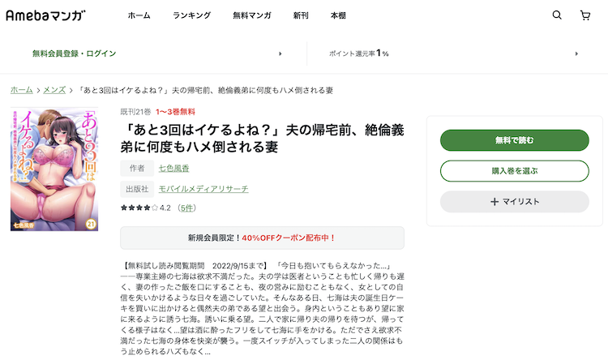Click the Amebaマンガ logo
The height and width of the screenshot is (364, 608).
(x=45, y=15)
